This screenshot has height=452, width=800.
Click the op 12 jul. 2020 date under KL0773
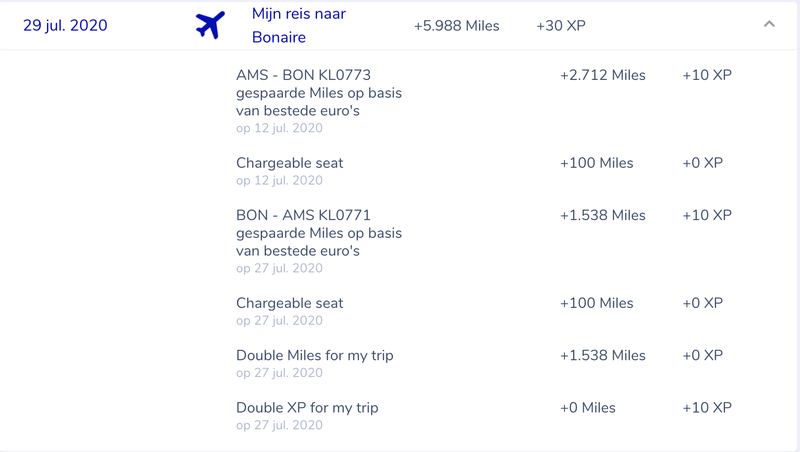279,128
